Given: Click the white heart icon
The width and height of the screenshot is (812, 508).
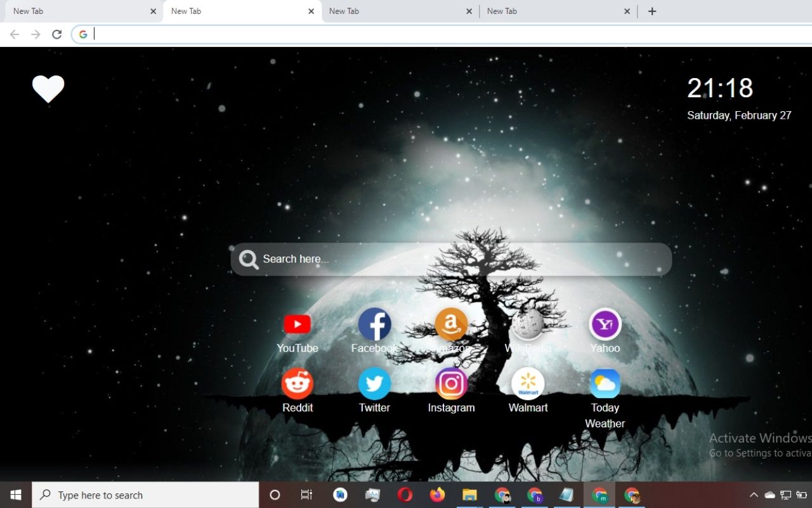Looking at the screenshot, I should [48, 89].
